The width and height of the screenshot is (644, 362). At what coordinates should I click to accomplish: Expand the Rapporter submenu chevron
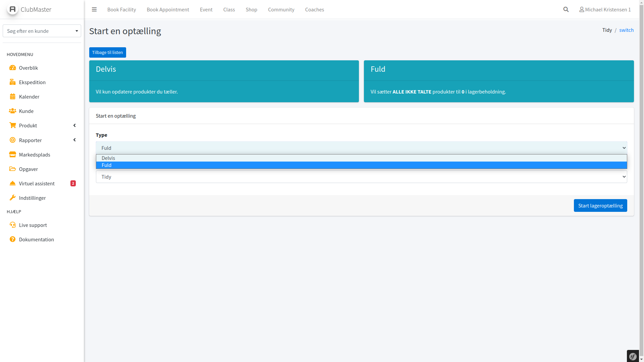point(74,140)
